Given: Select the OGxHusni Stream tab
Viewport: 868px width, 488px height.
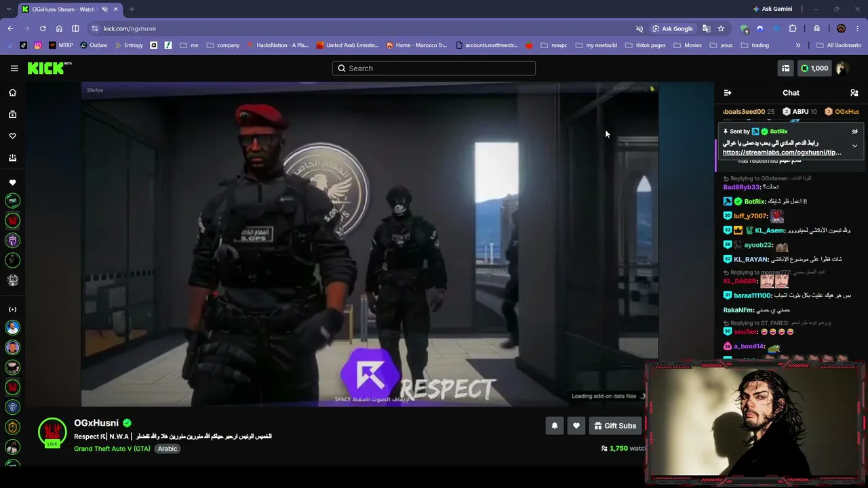Looking at the screenshot, I should tap(69, 9).
